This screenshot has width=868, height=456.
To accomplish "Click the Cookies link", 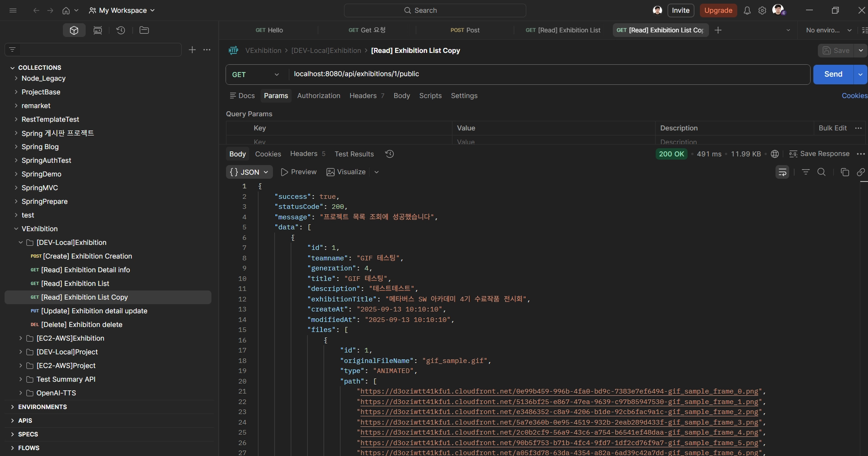I will point(854,96).
